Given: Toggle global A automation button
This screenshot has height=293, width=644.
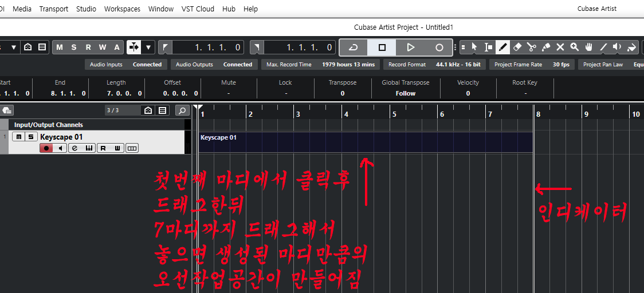Looking at the screenshot, I should (117, 47).
